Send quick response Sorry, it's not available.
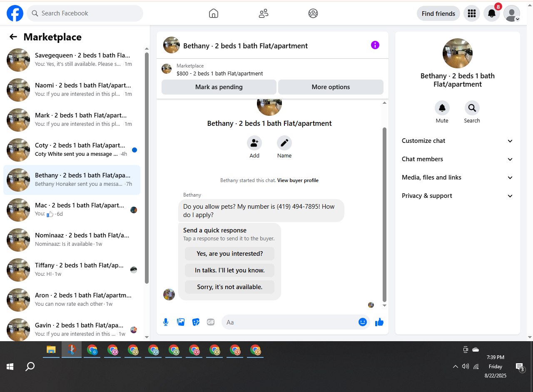Image resolution: width=533 pixels, height=392 pixels. click(x=230, y=287)
